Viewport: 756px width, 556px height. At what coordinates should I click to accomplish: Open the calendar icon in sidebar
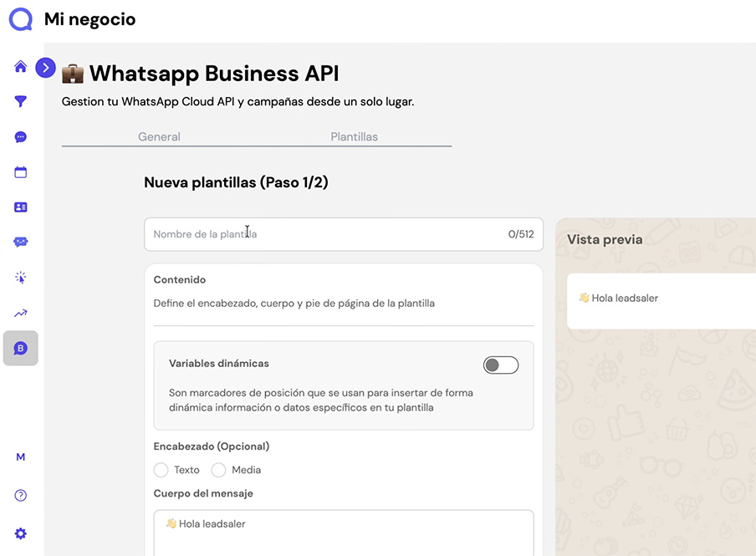pos(20,171)
